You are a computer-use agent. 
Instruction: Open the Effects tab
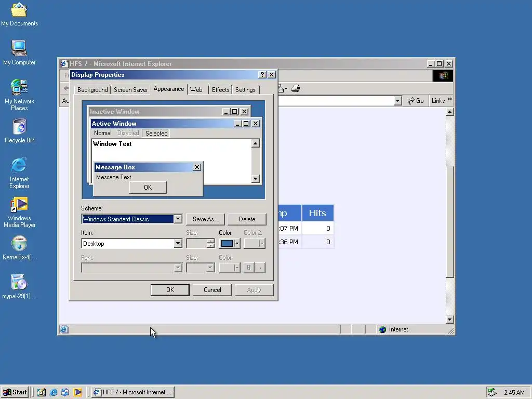click(220, 89)
